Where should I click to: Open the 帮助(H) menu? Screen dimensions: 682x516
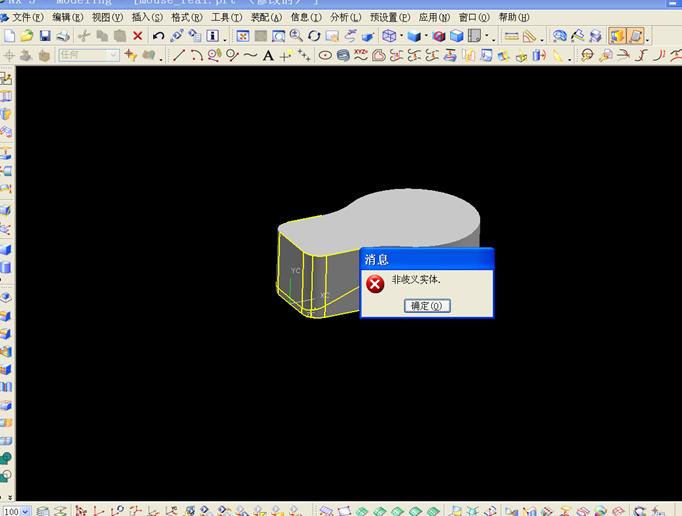coord(514,17)
